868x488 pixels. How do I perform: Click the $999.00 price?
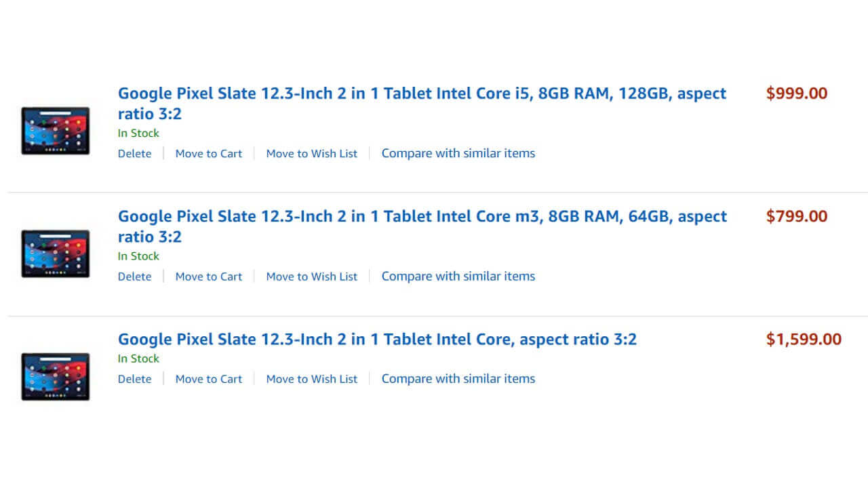(797, 94)
